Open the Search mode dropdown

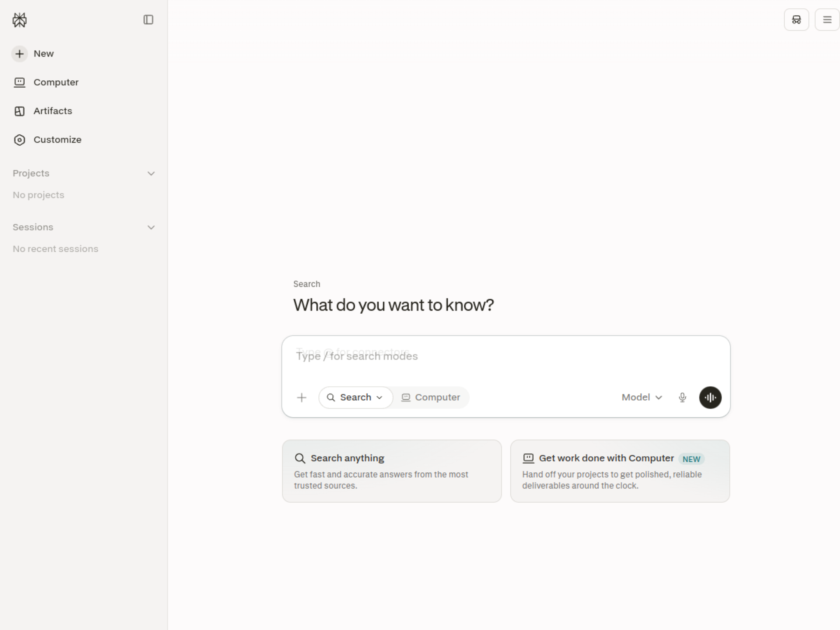(355, 397)
